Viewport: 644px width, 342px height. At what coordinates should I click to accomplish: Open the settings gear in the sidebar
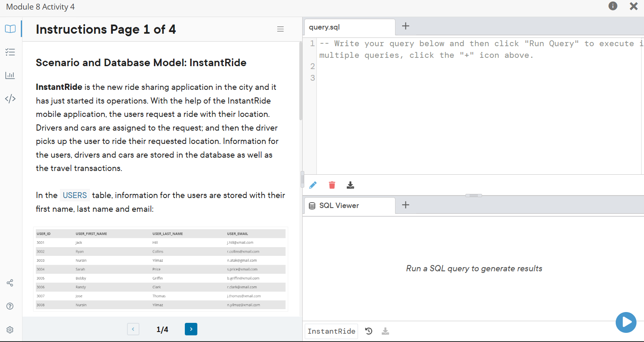click(10, 330)
